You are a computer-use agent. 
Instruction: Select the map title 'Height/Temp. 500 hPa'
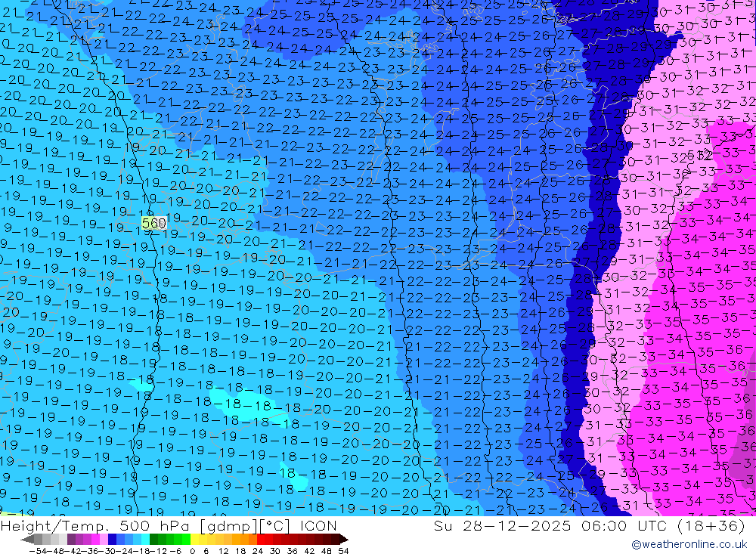[x=96, y=525]
